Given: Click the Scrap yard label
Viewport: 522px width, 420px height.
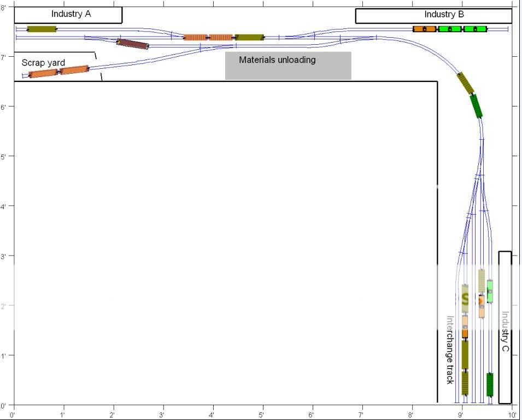Looking at the screenshot, I should [x=43, y=63].
